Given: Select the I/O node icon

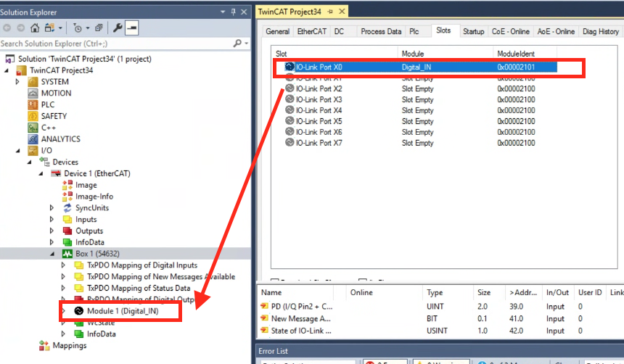Looking at the screenshot, I should pyautogui.click(x=33, y=151).
